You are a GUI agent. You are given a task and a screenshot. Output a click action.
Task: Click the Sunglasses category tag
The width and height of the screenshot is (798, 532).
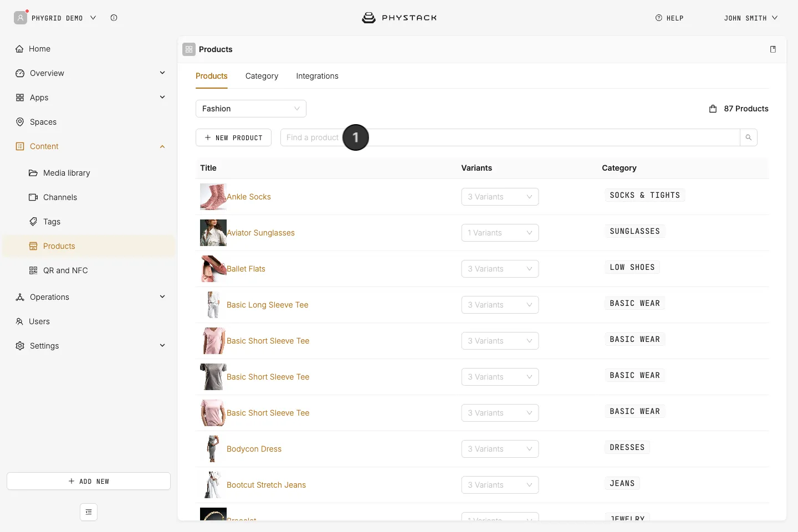click(x=635, y=231)
